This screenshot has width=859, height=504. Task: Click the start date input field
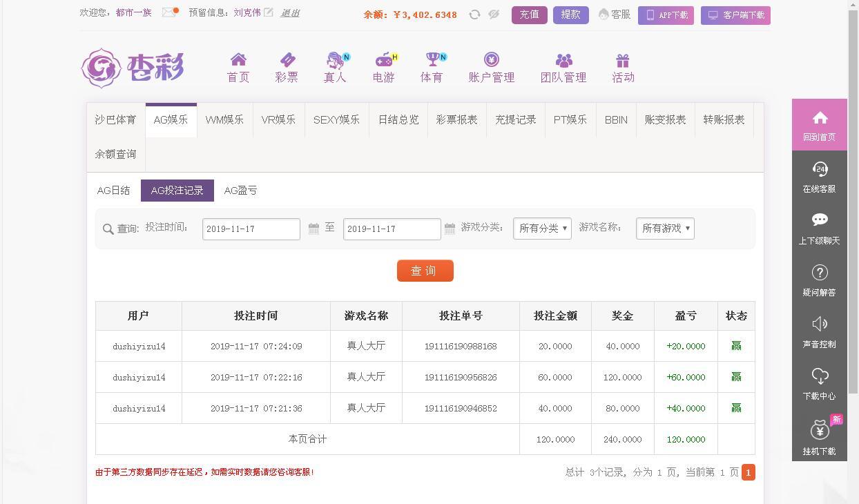click(x=251, y=228)
